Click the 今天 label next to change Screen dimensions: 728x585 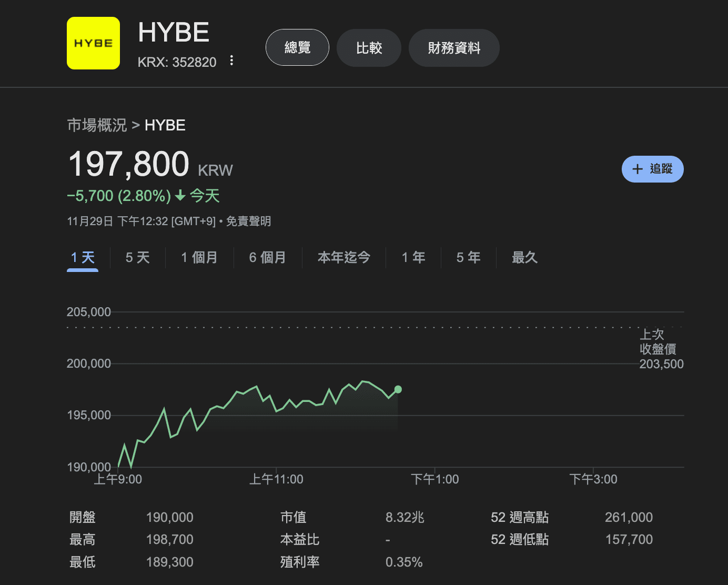click(x=205, y=196)
